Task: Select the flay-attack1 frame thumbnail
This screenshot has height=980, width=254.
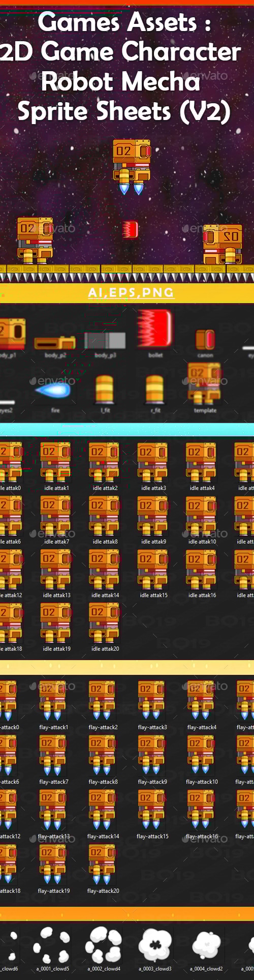Action: 53,700
